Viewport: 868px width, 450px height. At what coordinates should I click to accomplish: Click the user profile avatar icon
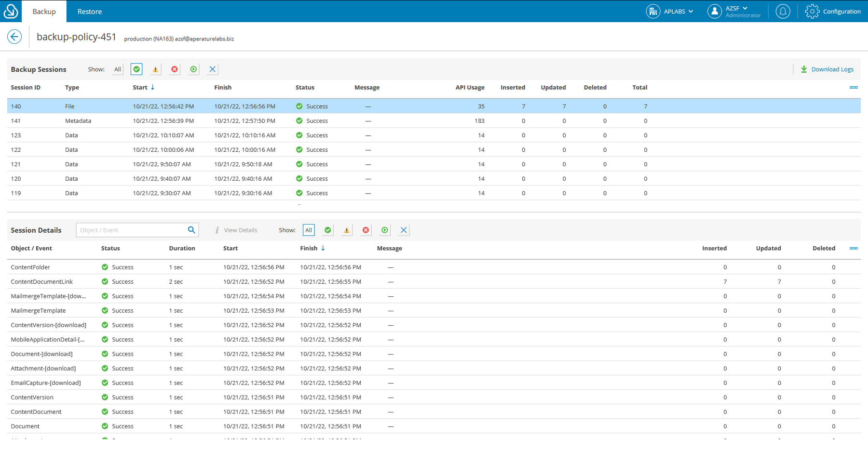point(714,11)
